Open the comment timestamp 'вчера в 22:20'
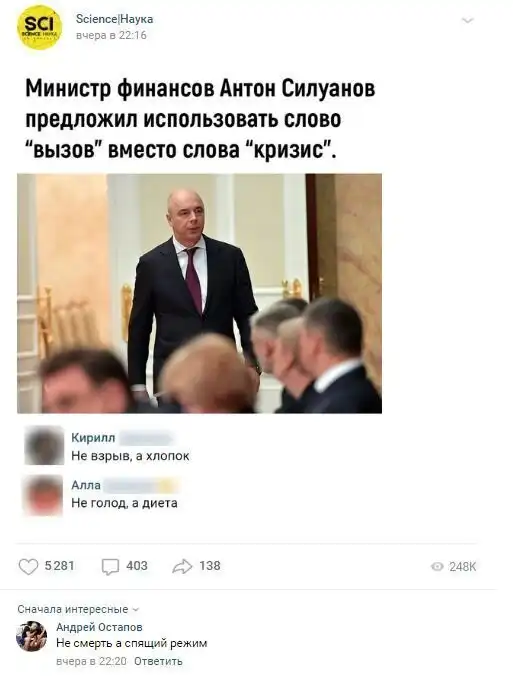Viewport: 513px width, 676px height. tap(91, 661)
